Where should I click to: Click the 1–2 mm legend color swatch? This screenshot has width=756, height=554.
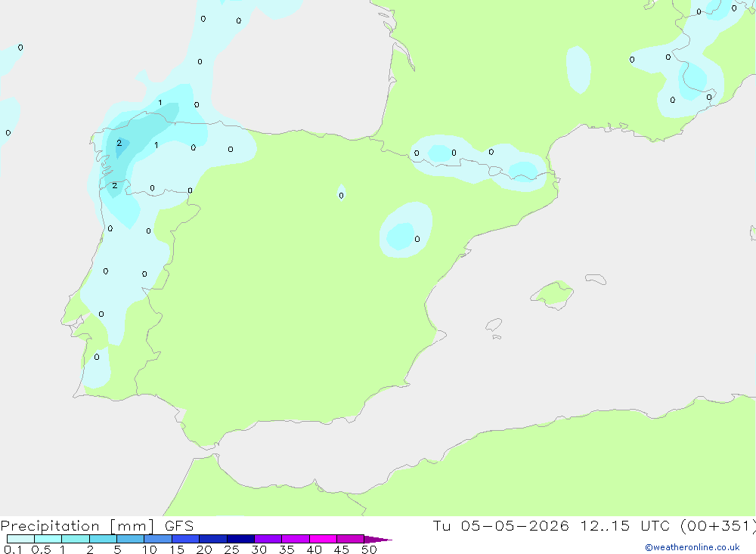click(x=76, y=539)
